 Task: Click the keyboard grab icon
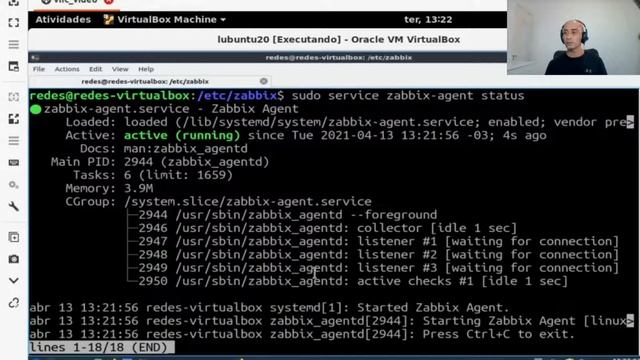13,162
